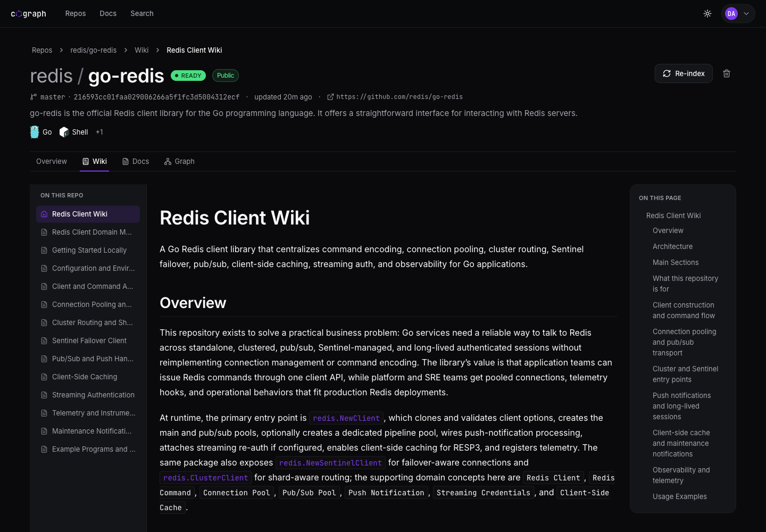
Task: Click the redis.NewSentinelClient code reference
Action: tap(330, 463)
